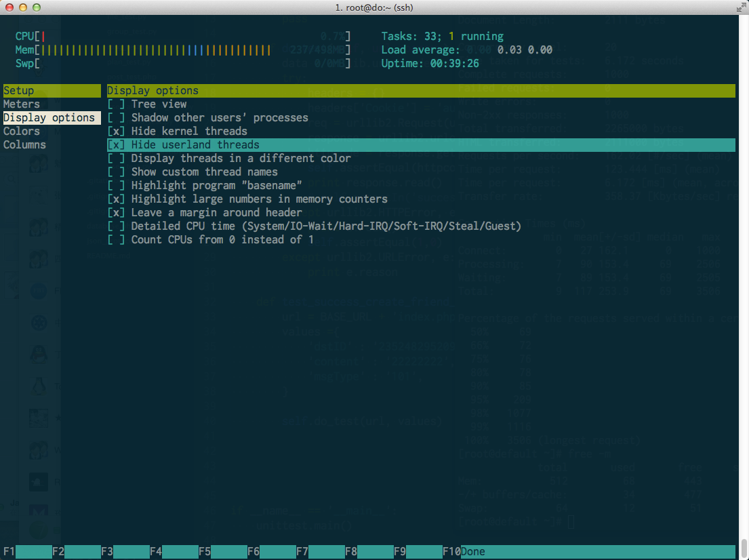The height and width of the screenshot is (560, 749).
Task: Click the red close window button
Action: click(9, 7)
